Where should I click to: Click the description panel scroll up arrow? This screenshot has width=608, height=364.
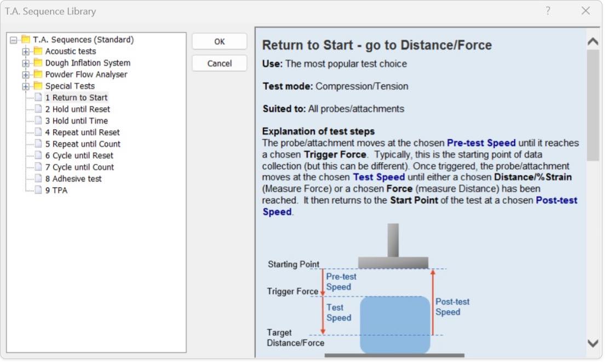[593, 42]
